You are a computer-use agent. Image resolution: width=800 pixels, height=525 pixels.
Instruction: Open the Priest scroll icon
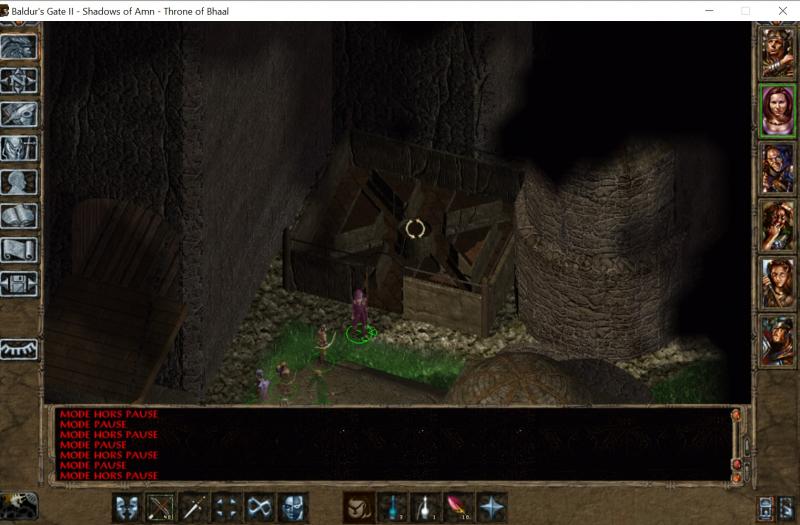[x=19, y=250]
